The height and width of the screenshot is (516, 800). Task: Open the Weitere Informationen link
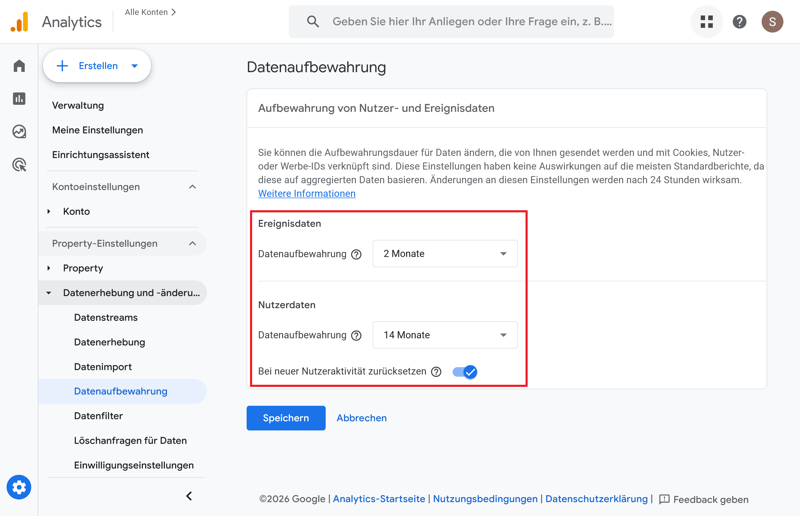point(307,194)
